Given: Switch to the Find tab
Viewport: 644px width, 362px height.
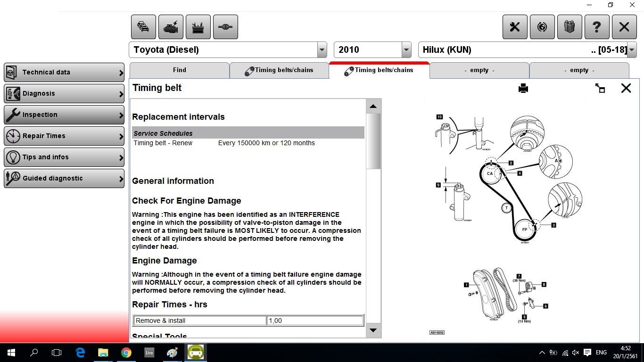Looking at the screenshot, I should coord(180,70).
